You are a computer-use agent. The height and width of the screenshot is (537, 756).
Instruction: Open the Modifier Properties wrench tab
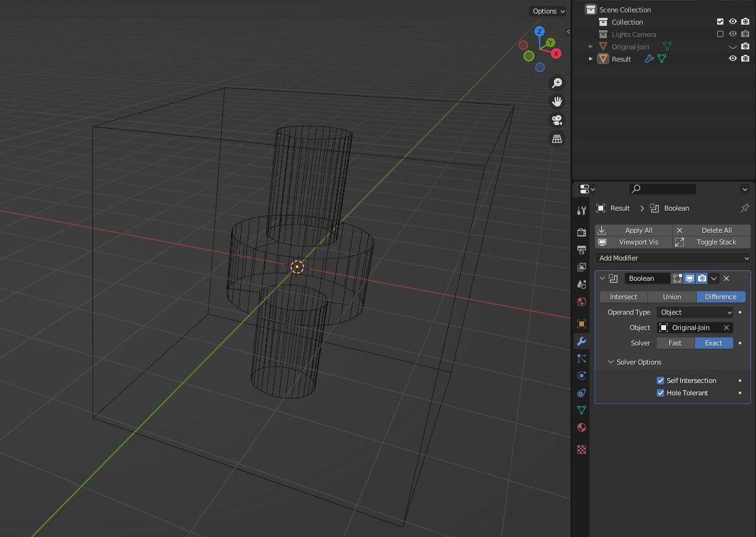(x=581, y=341)
